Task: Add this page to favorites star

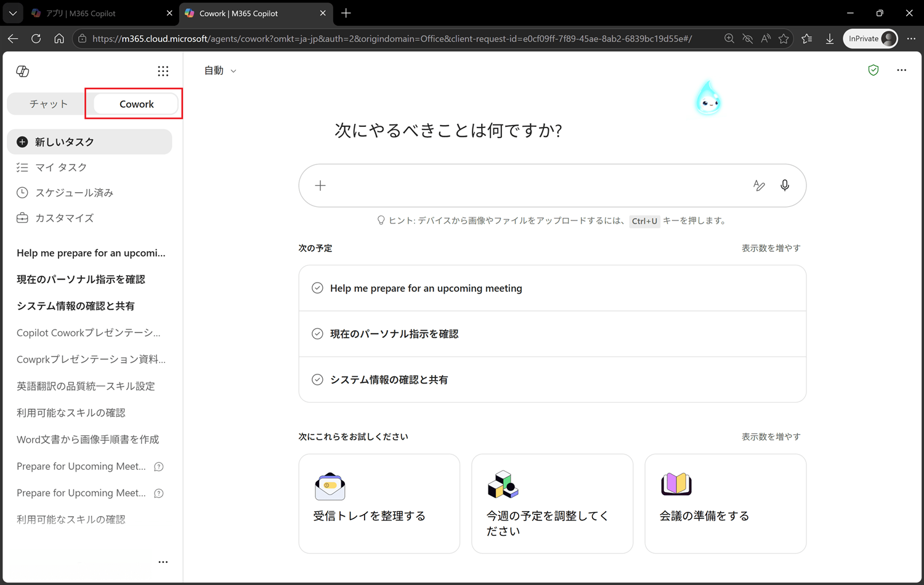Action: click(784, 38)
